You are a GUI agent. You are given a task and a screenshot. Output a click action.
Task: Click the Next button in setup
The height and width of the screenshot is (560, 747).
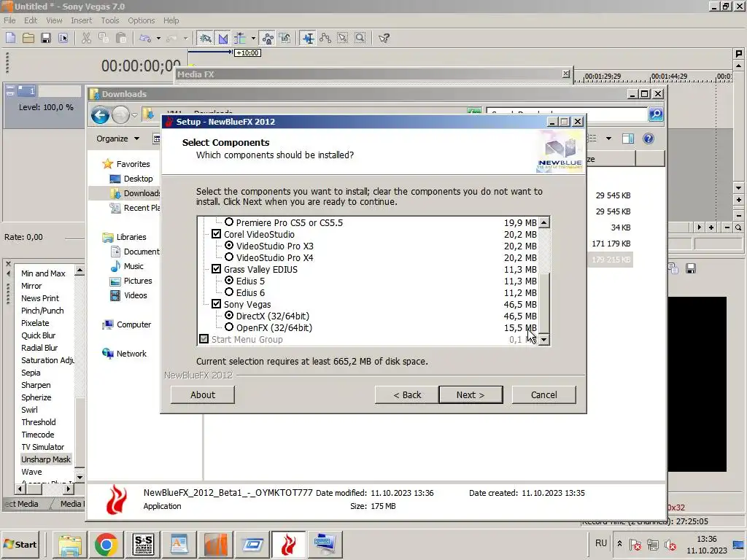coord(471,394)
